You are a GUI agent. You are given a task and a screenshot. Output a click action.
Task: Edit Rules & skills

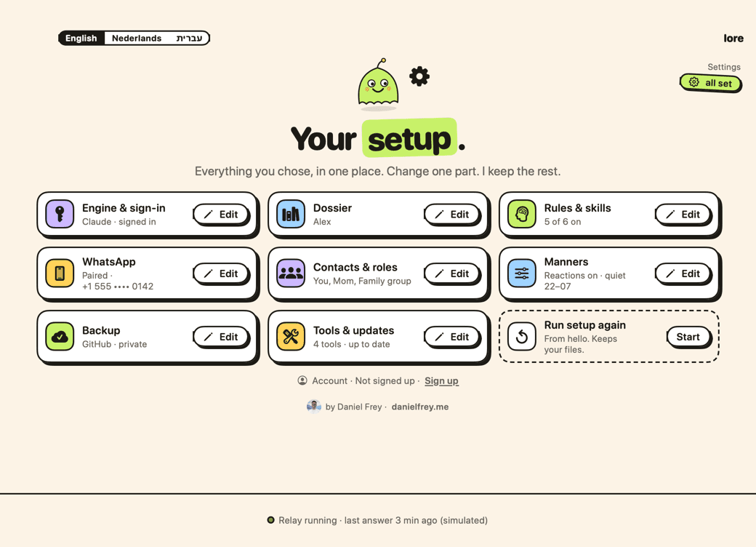[683, 214]
